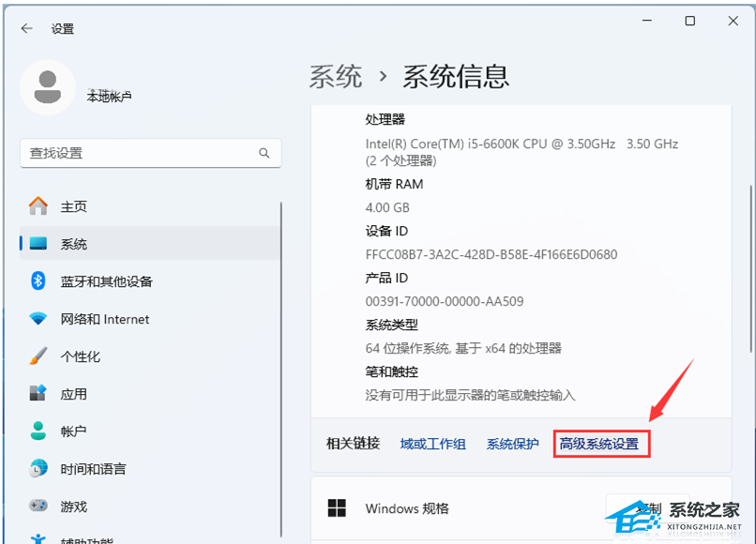Open Time and Language clock icon
Viewport: 756px width, 544px height.
coord(38,469)
